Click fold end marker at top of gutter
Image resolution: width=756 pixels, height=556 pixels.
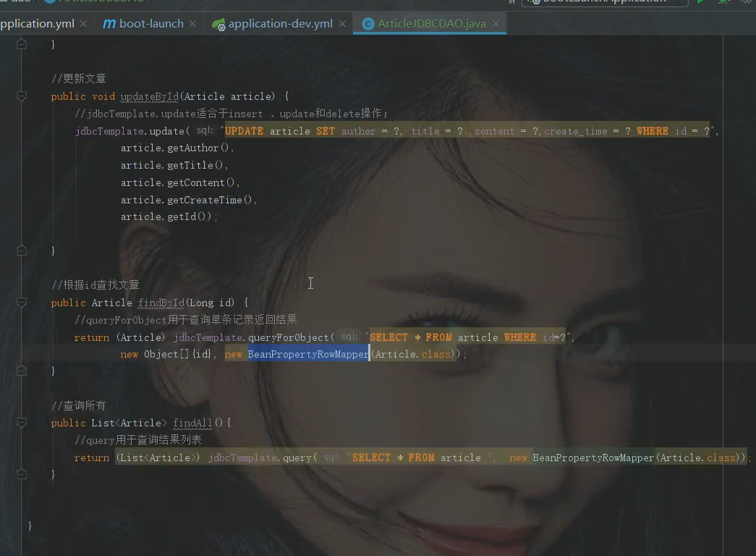21,44
